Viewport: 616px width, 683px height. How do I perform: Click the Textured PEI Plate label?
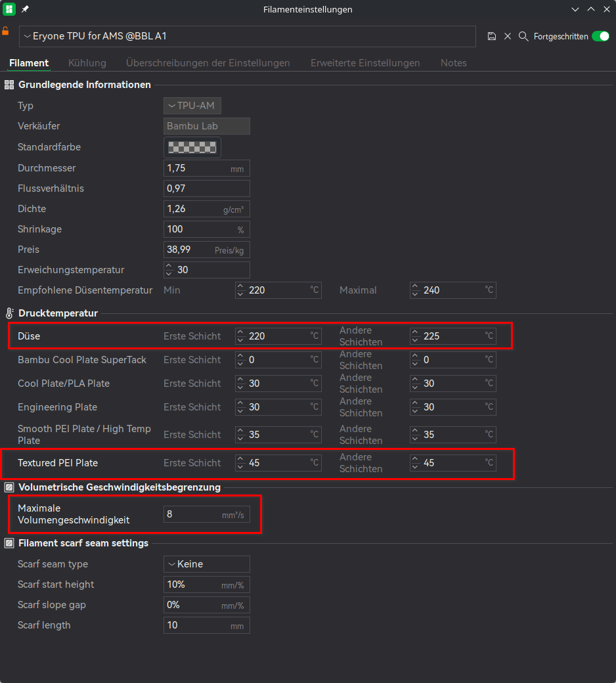(58, 463)
